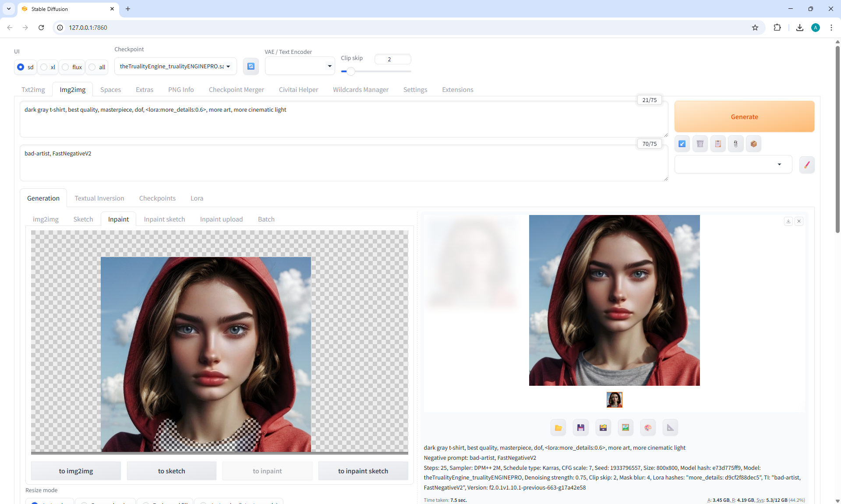The image size is (841, 504).
Task: Expand the VAE / Text Encoder dropdown
Action: point(300,66)
